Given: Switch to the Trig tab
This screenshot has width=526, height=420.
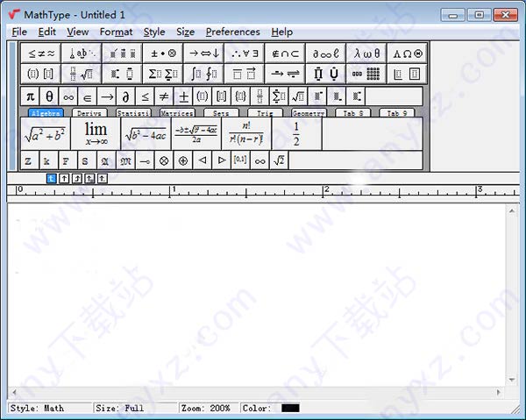Looking at the screenshot, I should coord(265,113).
